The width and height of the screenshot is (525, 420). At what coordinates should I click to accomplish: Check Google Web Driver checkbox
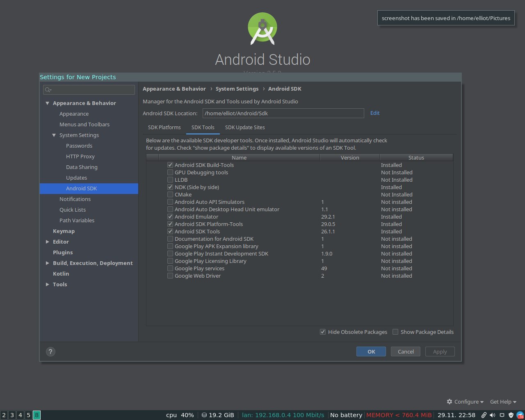(x=170, y=276)
